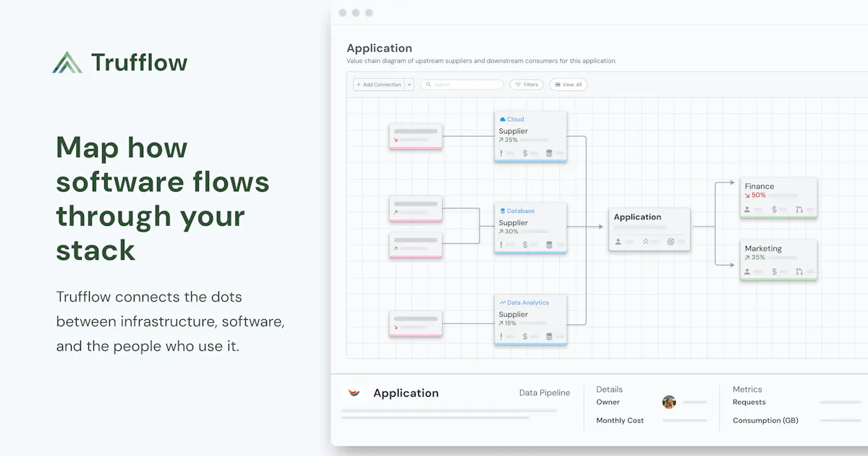The height and width of the screenshot is (456, 868).
Task: Click the chart icon beside Data Analytics
Action: click(x=503, y=303)
